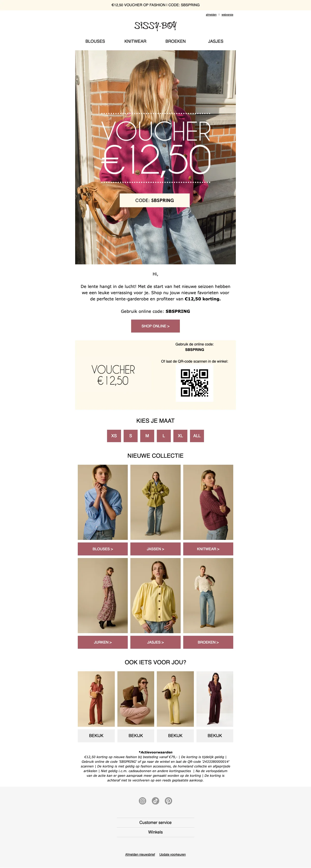311x868 pixels.
Task: Open the KNITWEAR menu item
Action: (x=135, y=41)
